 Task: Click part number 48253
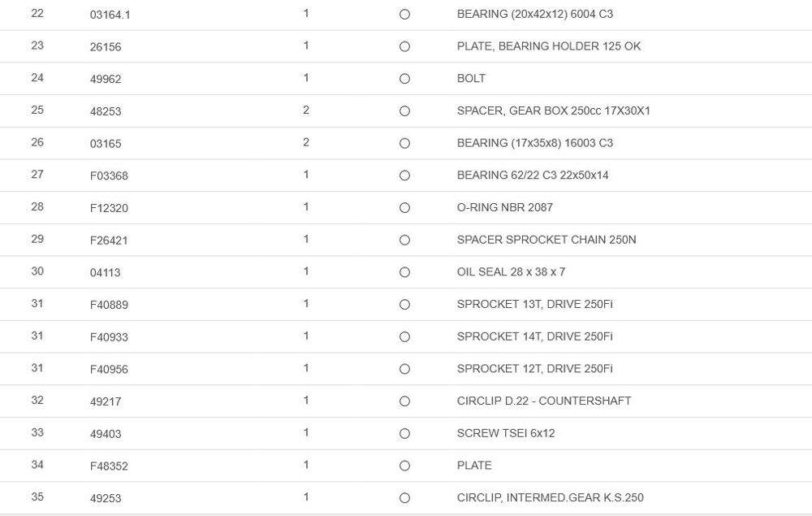106,111
